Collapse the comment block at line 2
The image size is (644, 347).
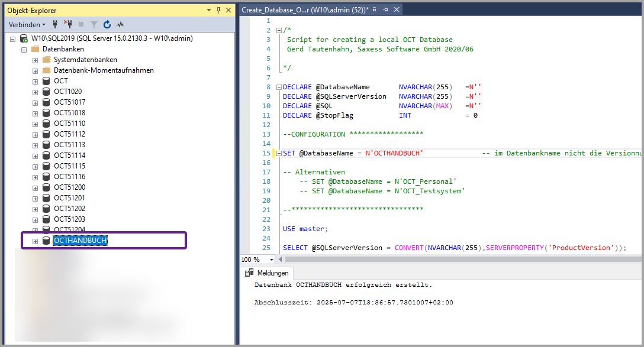click(x=279, y=30)
